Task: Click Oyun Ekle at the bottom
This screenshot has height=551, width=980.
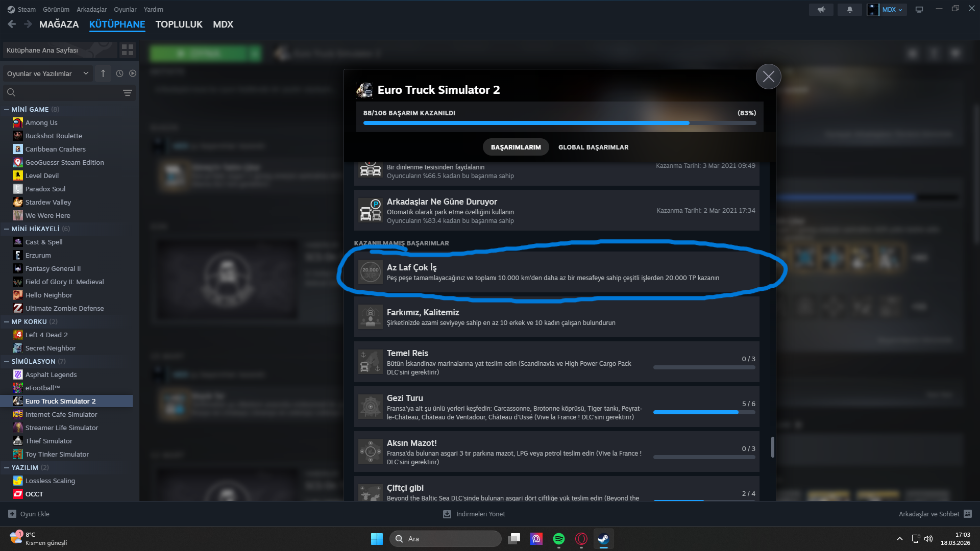Action: [x=29, y=514]
